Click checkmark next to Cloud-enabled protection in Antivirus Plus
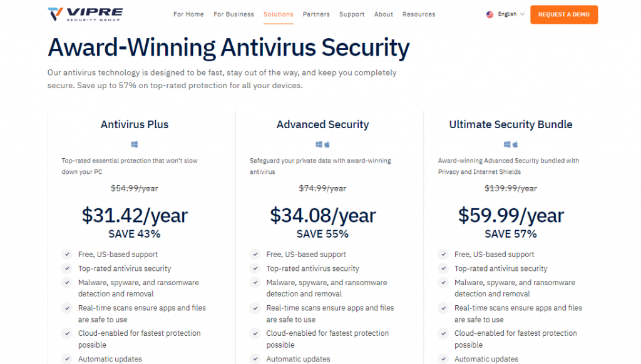 [x=67, y=333]
